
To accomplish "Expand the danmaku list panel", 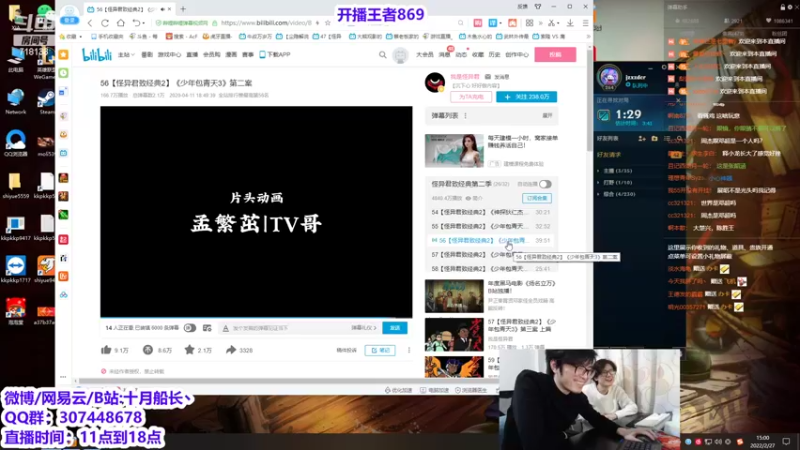I will pos(547,116).
